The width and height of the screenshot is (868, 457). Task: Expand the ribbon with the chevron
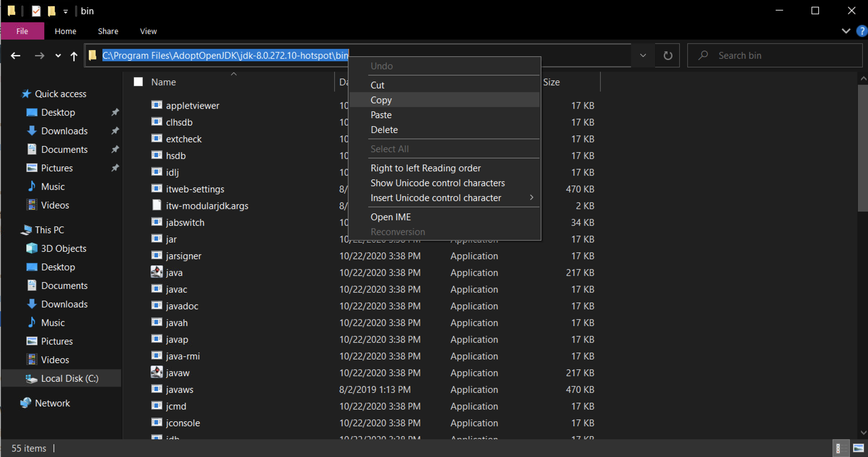(846, 31)
